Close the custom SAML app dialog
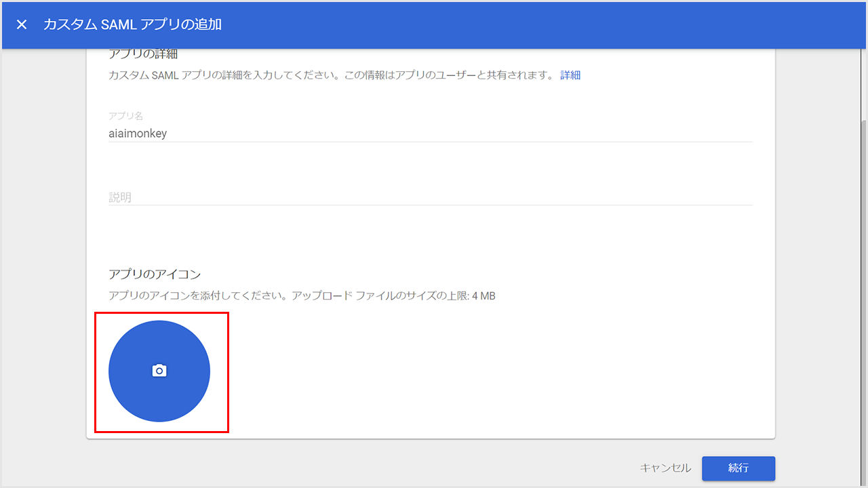 coord(22,24)
